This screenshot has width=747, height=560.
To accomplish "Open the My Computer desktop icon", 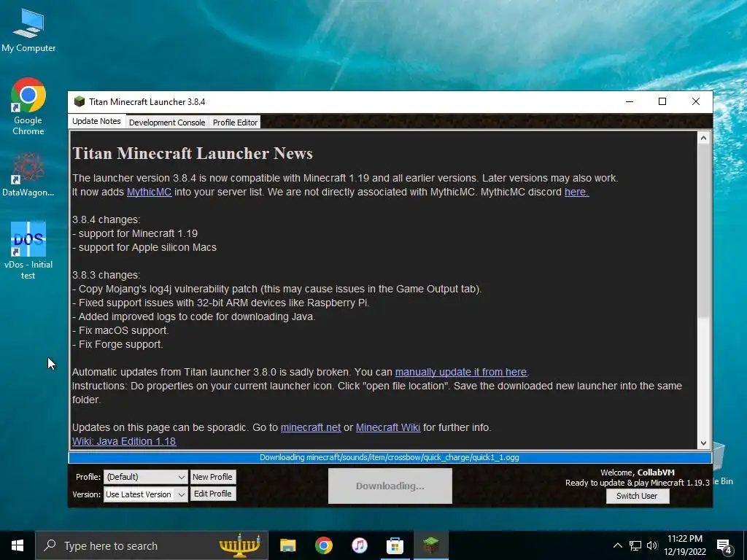I will click(28, 31).
